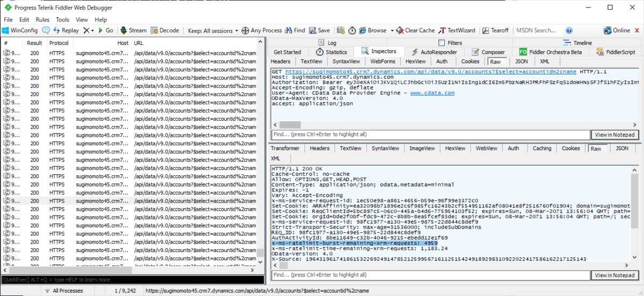This screenshot has width=644, height=296.
Task: Open the View menu
Action: 82,20
